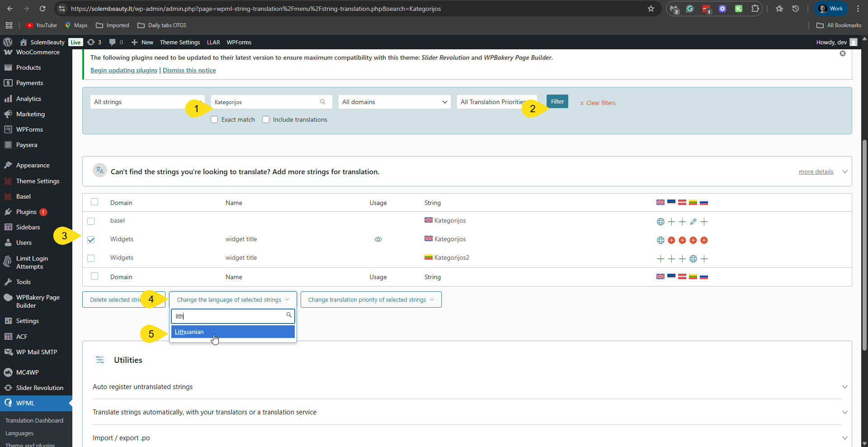The height and width of the screenshot is (447, 868).
Task: Click the more details link
Action: 816,171
